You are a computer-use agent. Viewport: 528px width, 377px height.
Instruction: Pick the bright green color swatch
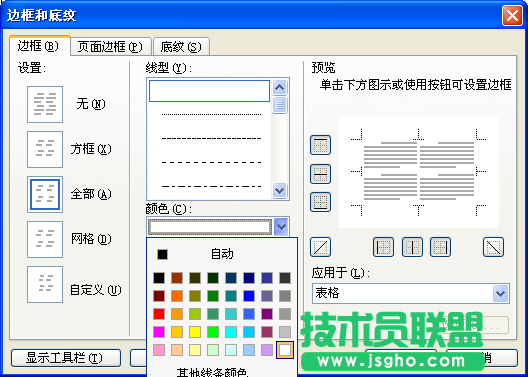(213, 332)
